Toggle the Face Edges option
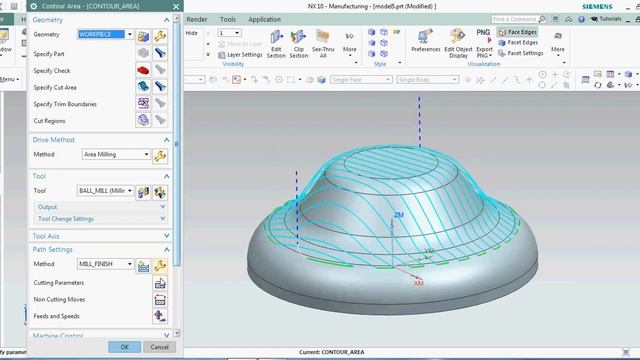640x360 pixels. 518,32
